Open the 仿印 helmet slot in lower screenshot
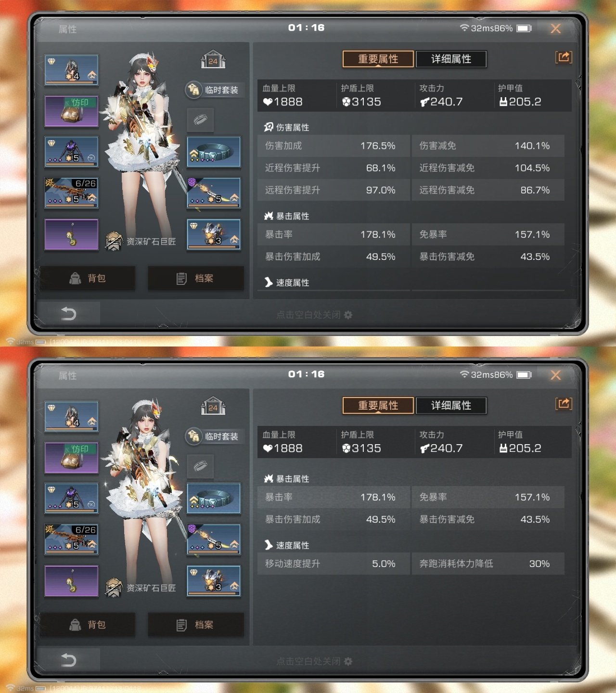Screen dimensions: 616x693 tap(72, 458)
